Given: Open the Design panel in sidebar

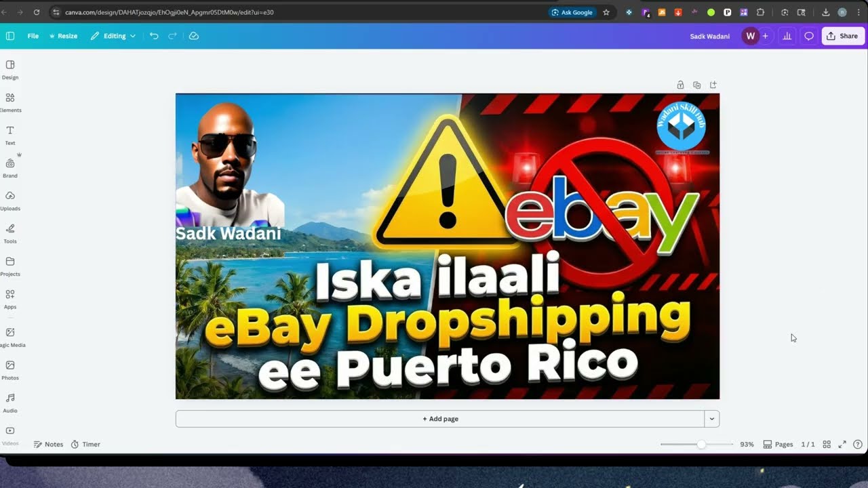Looking at the screenshot, I should click(x=10, y=70).
